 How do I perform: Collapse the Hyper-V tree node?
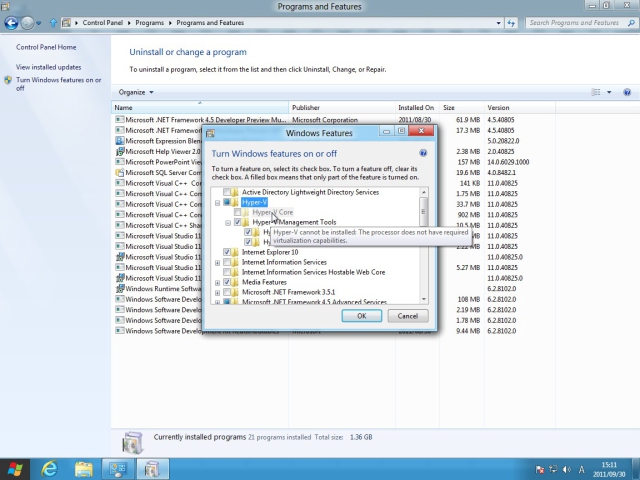pyautogui.click(x=218, y=203)
